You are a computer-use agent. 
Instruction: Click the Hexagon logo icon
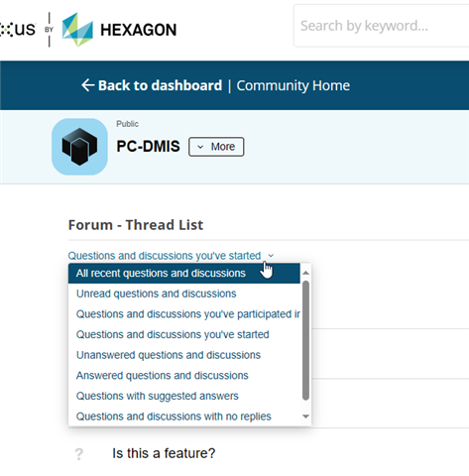pyautogui.click(x=77, y=30)
